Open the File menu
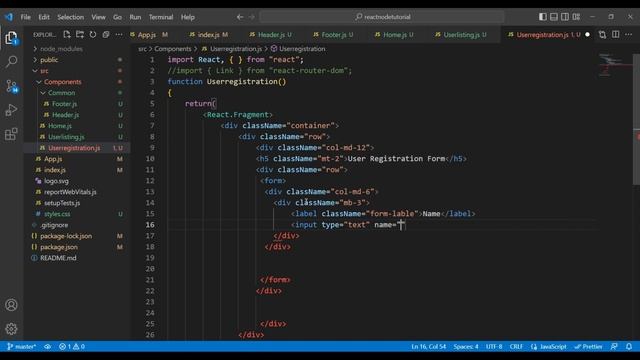The width and height of the screenshot is (640, 360). click(26, 17)
